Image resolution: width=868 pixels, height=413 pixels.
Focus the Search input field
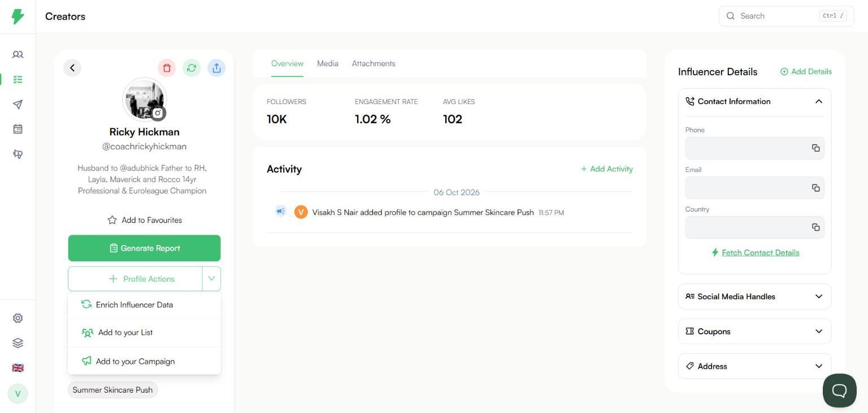click(x=787, y=16)
